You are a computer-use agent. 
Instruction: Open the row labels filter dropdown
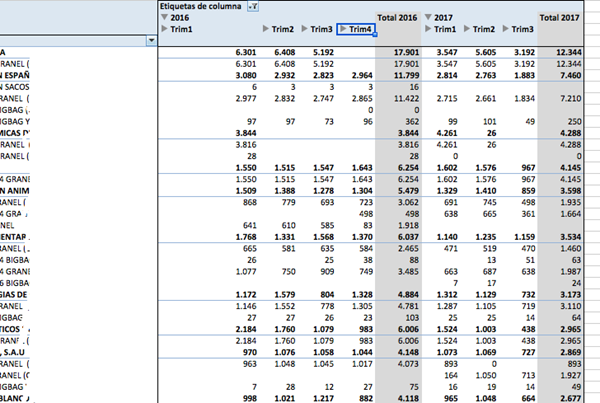coord(151,40)
